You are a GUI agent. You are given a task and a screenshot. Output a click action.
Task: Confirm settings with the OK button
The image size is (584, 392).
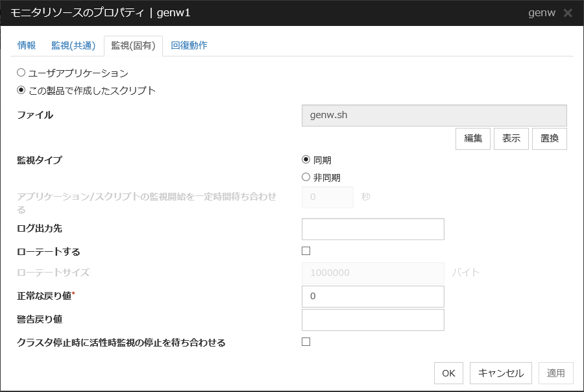point(448,373)
